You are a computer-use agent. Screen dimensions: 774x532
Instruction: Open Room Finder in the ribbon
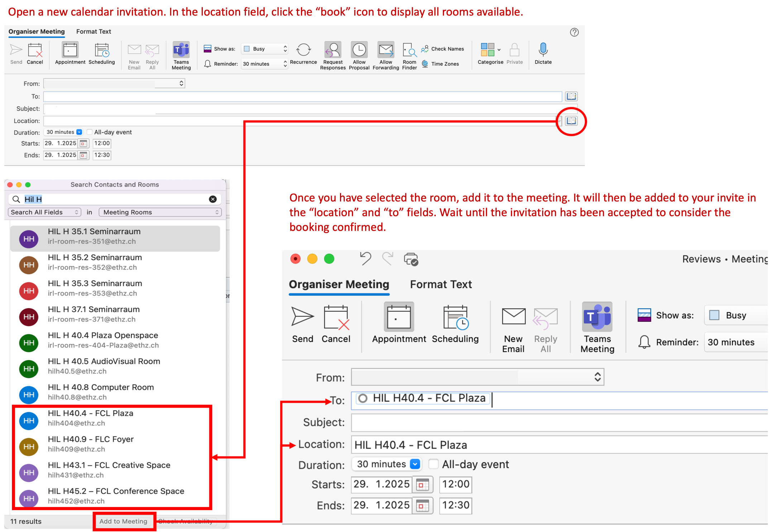(409, 50)
